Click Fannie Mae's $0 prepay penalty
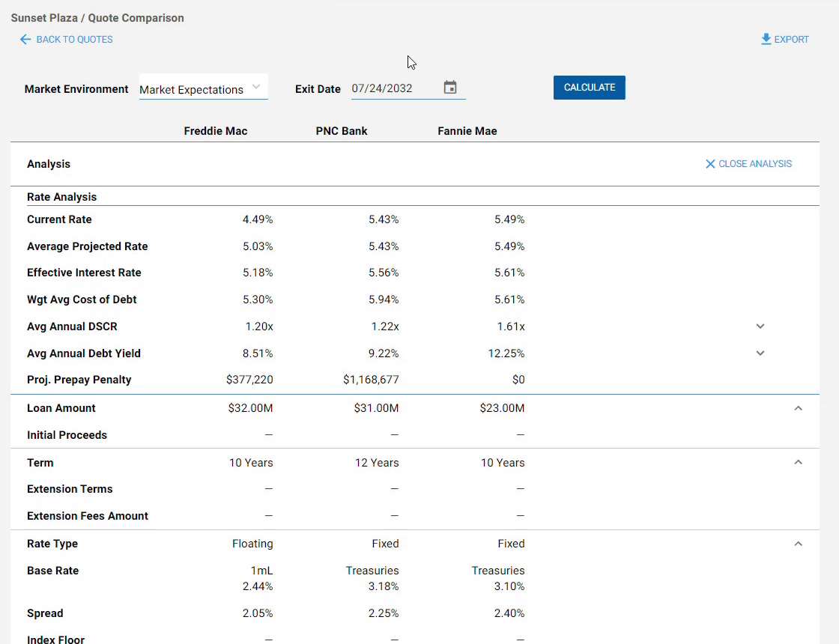This screenshot has height=644, width=839. tap(518, 380)
